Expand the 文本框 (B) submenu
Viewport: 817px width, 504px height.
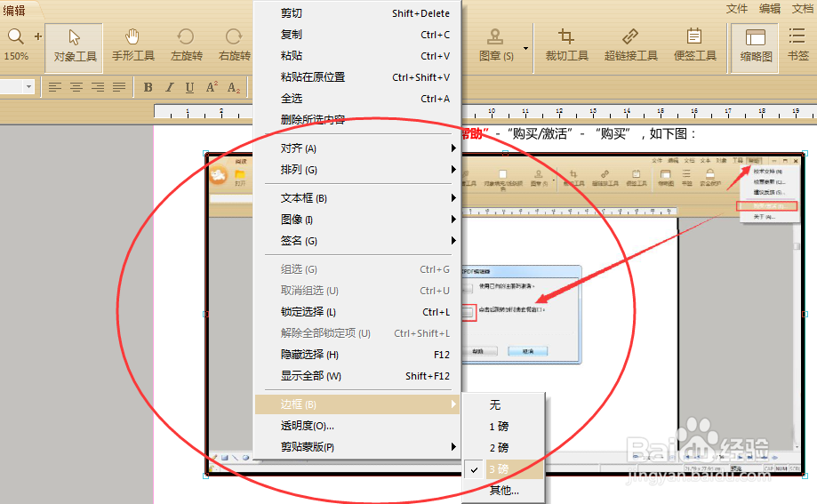click(x=356, y=198)
